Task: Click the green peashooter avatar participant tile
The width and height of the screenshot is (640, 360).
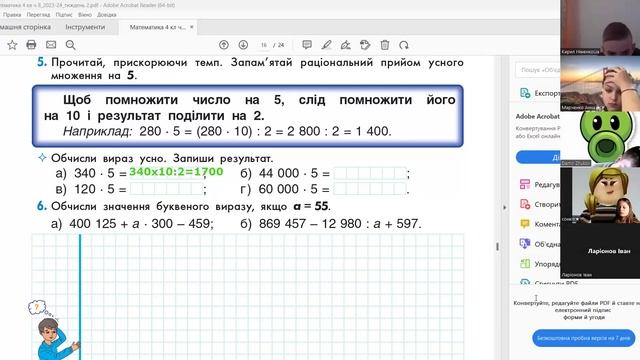Action: [x=600, y=139]
